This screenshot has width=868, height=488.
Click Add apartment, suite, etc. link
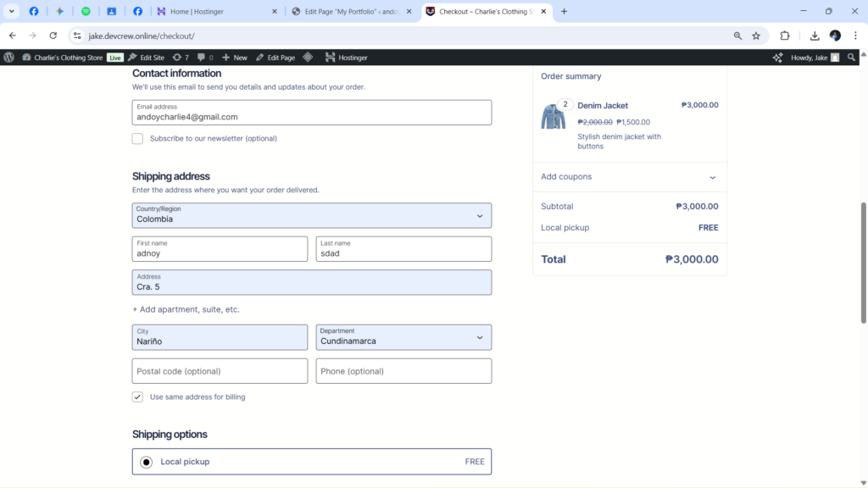pos(186,309)
